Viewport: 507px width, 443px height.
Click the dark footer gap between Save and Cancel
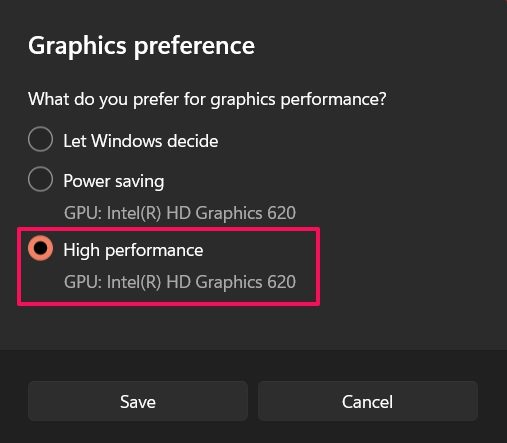tap(253, 401)
